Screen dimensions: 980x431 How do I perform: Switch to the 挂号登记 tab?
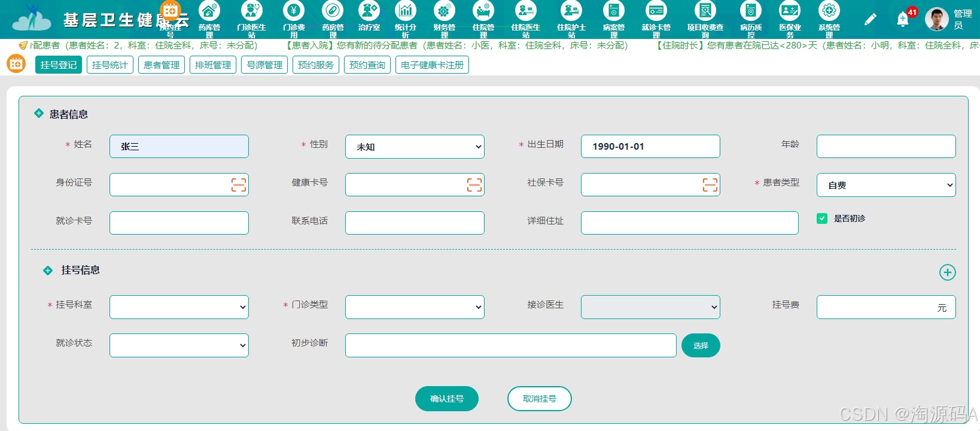pos(59,65)
